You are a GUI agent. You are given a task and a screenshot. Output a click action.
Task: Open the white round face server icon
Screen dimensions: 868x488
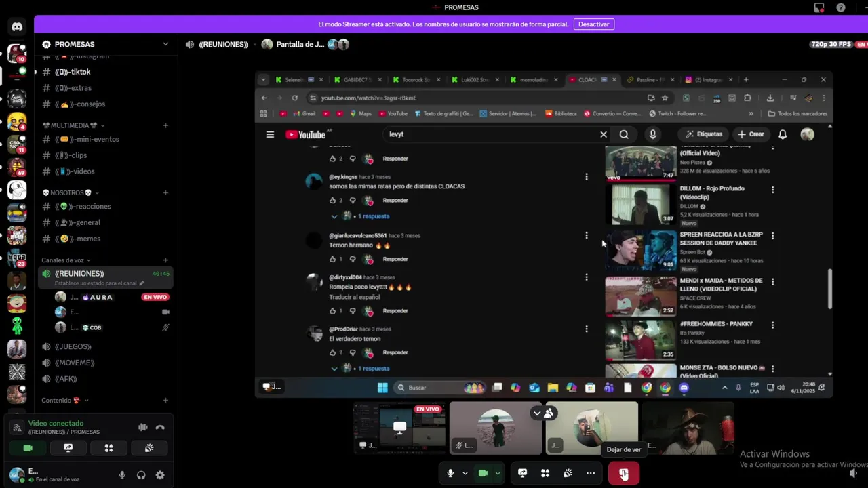pyautogui.click(x=17, y=190)
